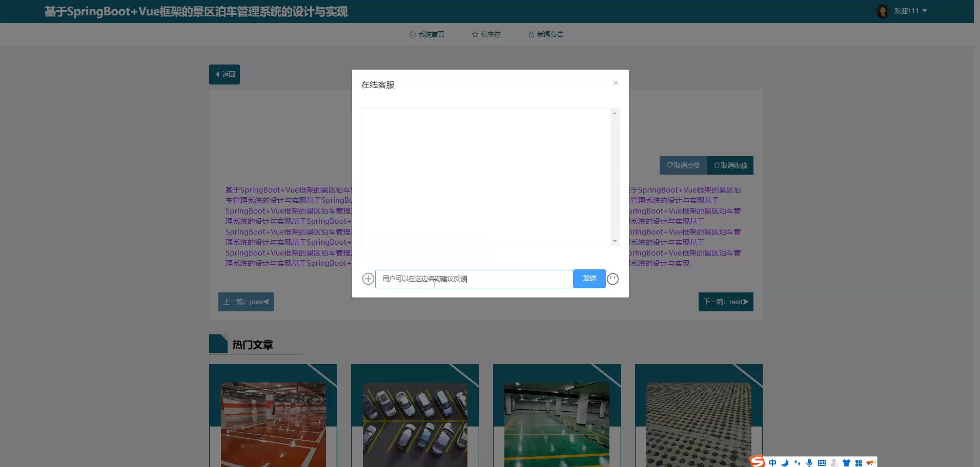Click inside the chat message history area

tap(486, 177)
